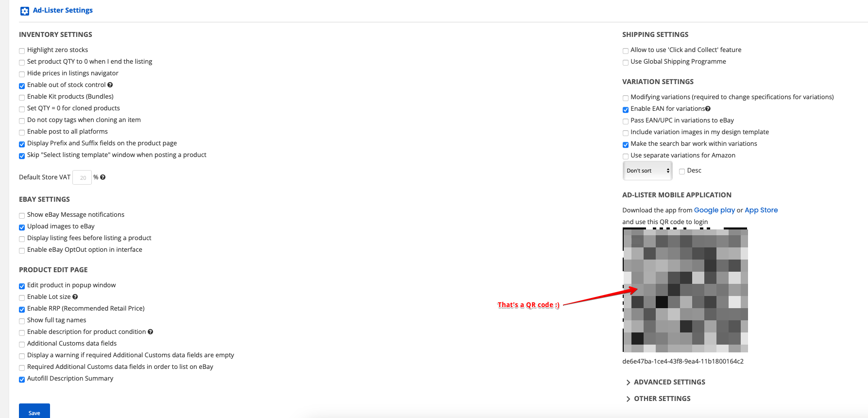This screenshot has width=868, height=418.
Task: Open the Don't sort dropdown
Action: coord(647,171)
